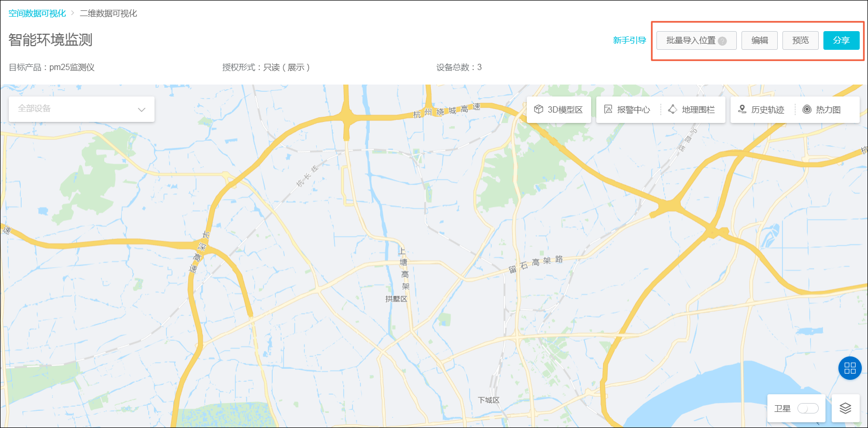
Task: Click the question mark help icon
Action: (722, 41)
